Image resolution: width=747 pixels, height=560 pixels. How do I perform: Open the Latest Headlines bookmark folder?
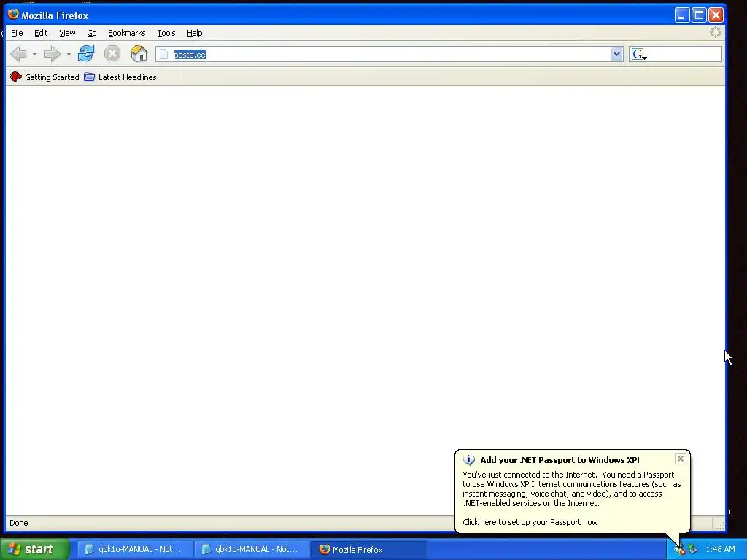click(120, 77)
